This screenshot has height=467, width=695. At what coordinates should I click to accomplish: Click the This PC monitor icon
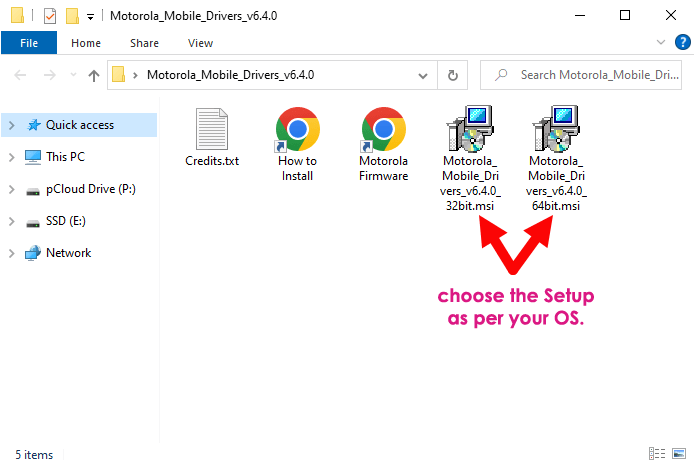click(33, 157)
